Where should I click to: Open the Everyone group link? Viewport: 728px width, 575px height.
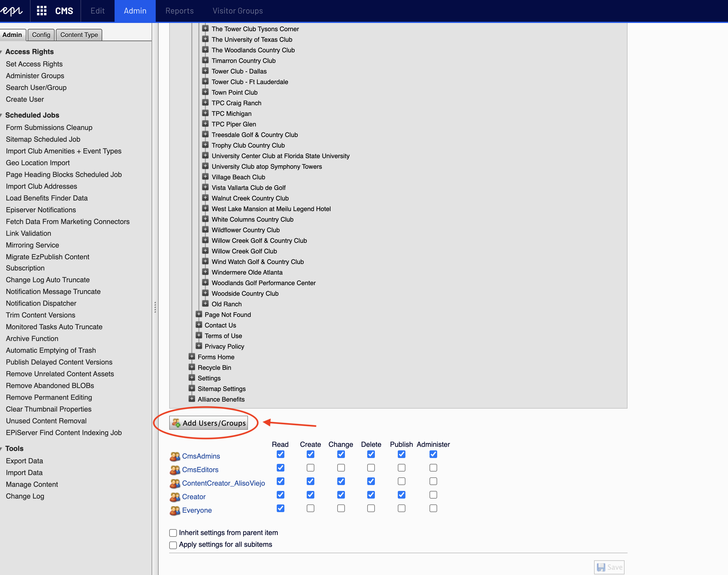coord(197,510)
